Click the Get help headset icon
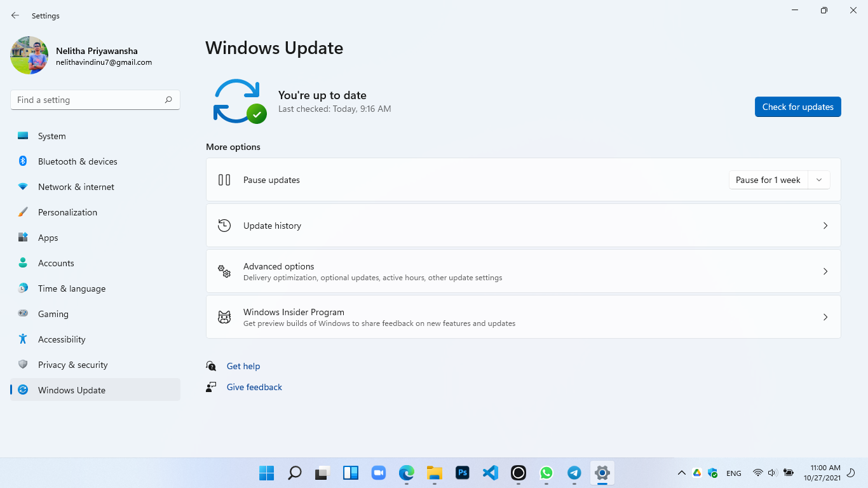The width and height of the screenshot is (868, 488). point(211,366)
